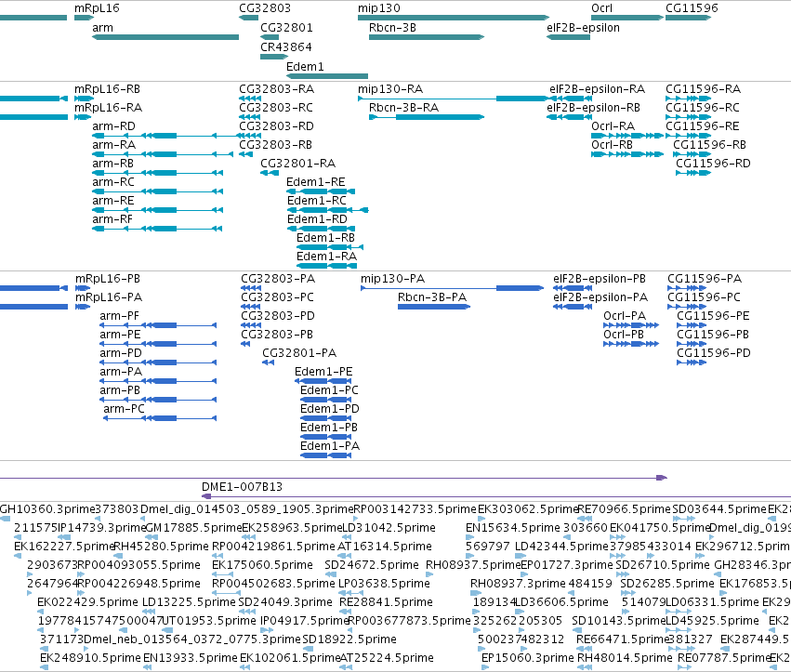Select the DME1-007B13 clone feature
The height and width of the screenshot is (672, 791).
click(x=496, y=496)
